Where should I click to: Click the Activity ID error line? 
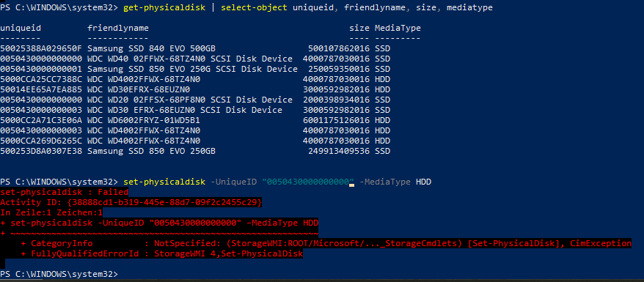click(x=131, y=202)
